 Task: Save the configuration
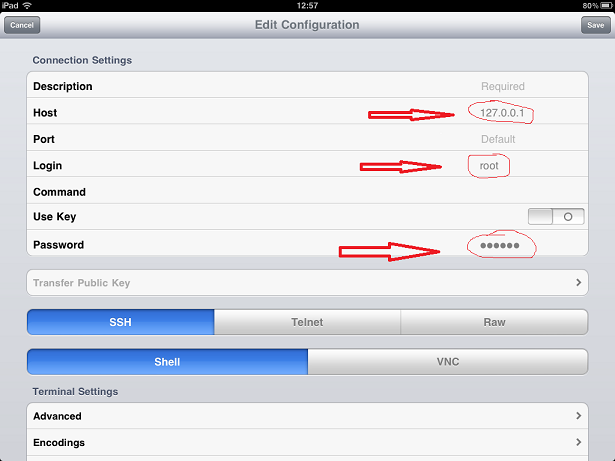pos(594,24)
